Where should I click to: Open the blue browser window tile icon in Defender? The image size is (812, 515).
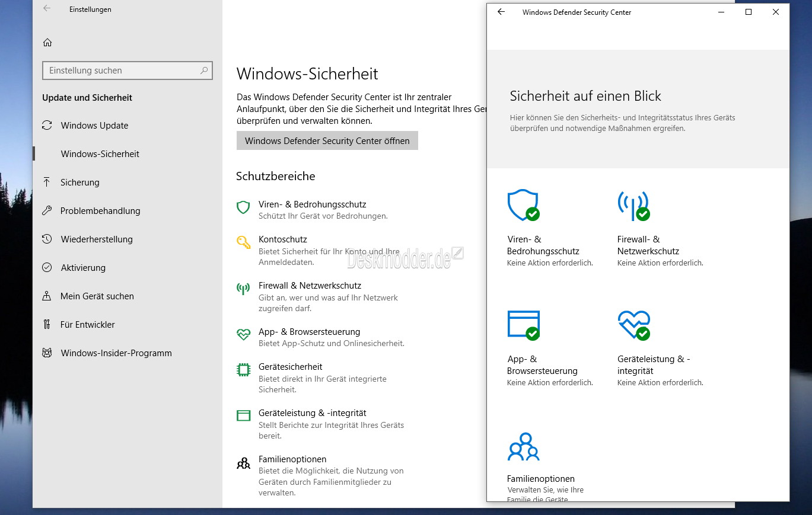(x=523, y=325)
